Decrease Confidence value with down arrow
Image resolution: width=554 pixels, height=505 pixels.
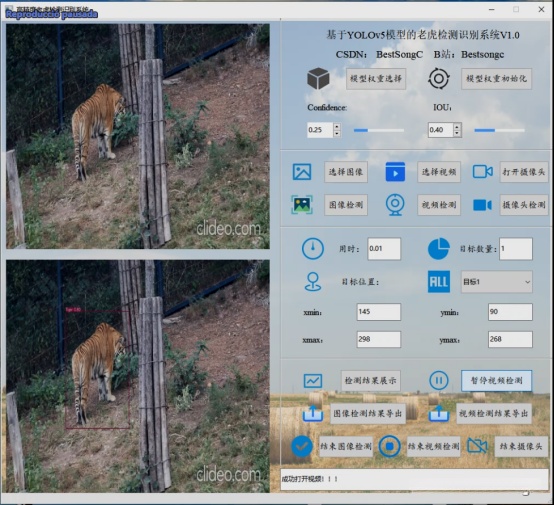[x=337, y=134]
